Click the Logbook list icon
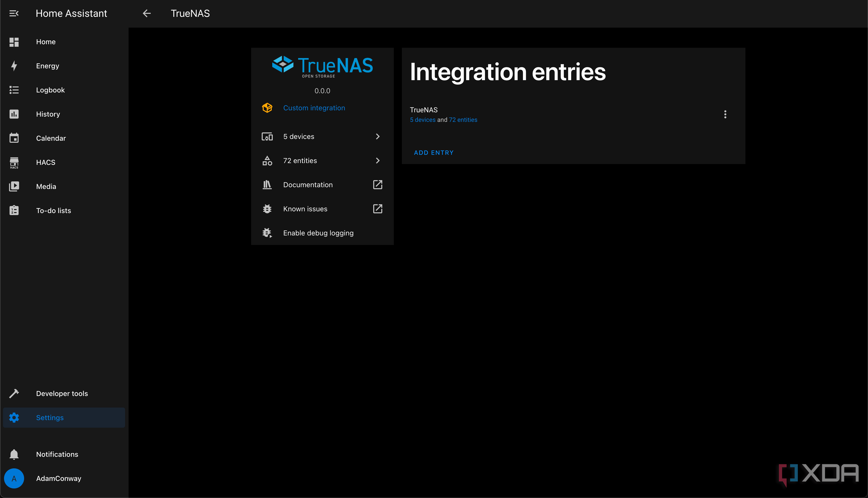The width and height of the screenshot is (868, 498). tap(14, 90)
